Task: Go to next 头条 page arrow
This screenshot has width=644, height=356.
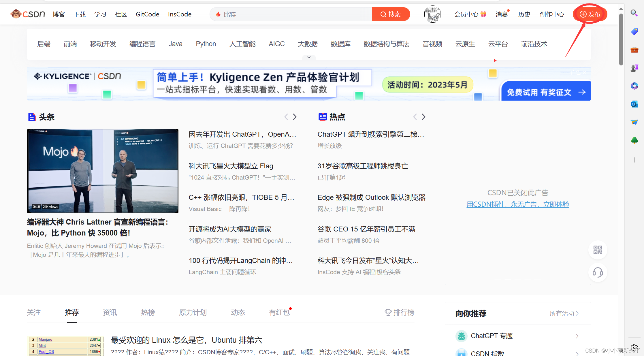Action: pyautogui.click(x=295, y=117)
